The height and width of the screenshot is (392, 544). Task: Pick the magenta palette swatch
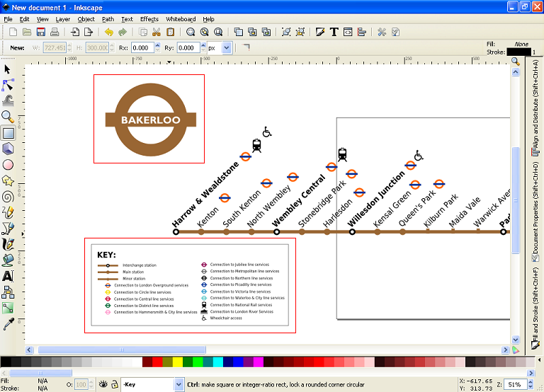point(259,362)
